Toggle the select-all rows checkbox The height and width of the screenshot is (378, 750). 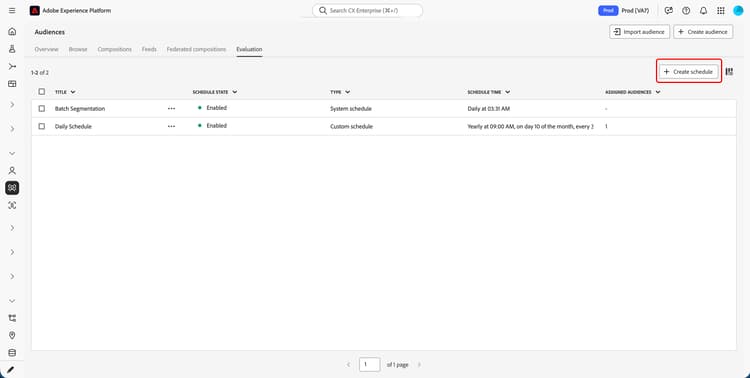click(x=42, y=91)
